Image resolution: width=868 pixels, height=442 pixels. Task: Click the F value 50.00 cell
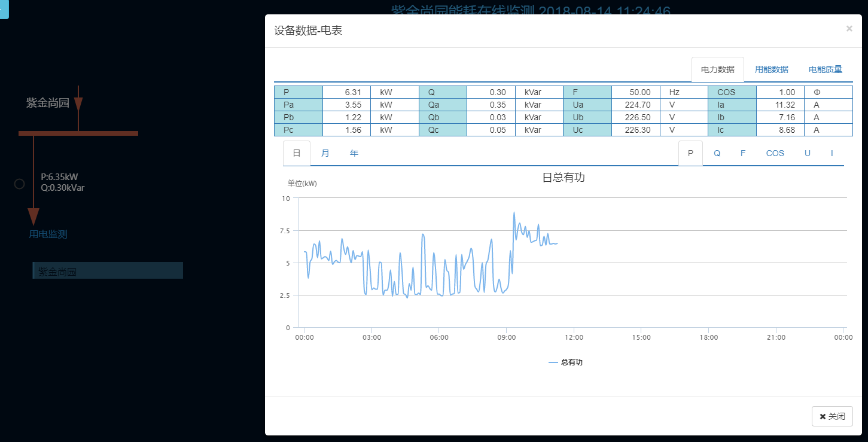pyautogui.click(x=635, y=92)
